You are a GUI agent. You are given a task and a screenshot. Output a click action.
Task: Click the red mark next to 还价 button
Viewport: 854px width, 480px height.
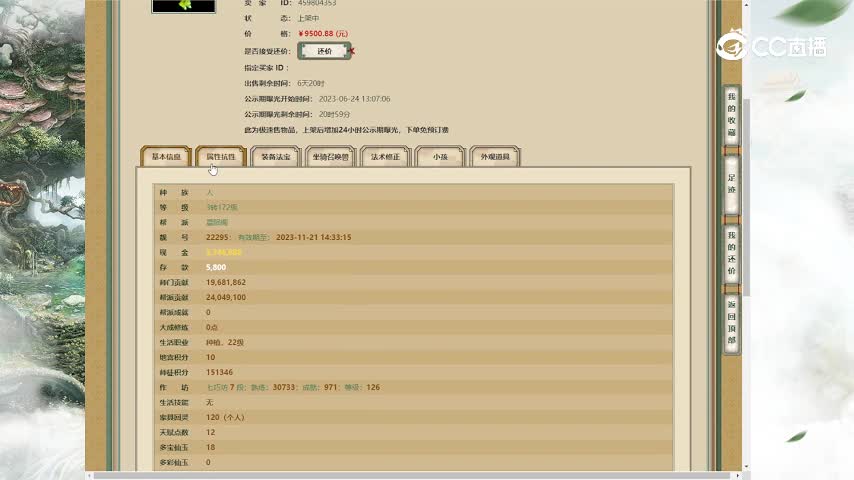[352, 51]
